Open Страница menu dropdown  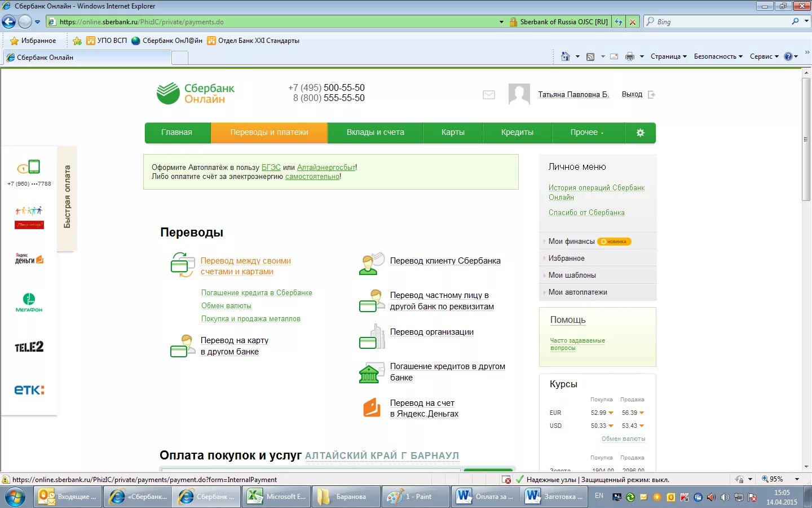669,56
